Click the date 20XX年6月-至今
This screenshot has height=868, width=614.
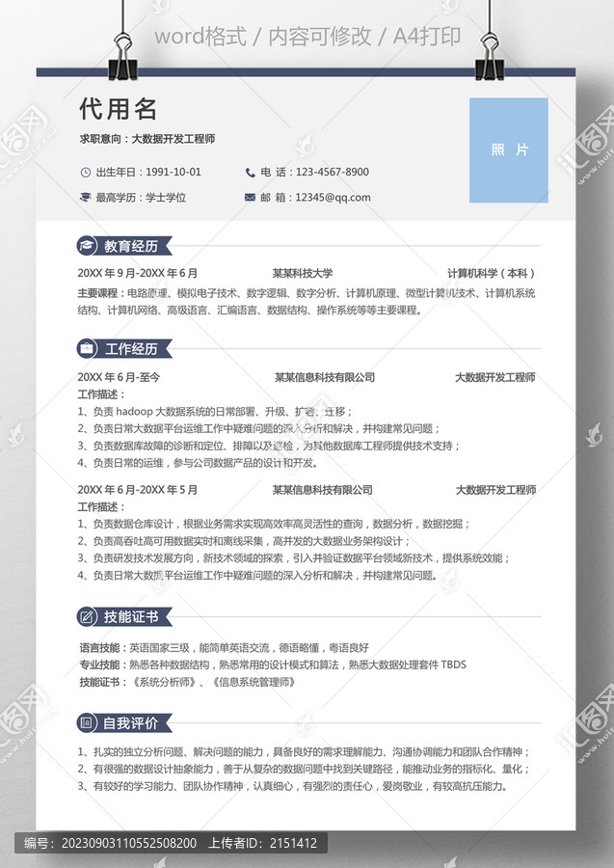[x=119, y=377]
